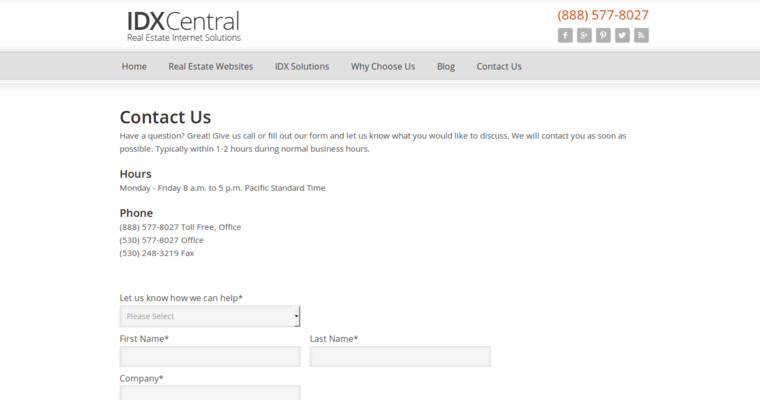Click into the Company text field
The image size is (760, 400).
point(209,393)
